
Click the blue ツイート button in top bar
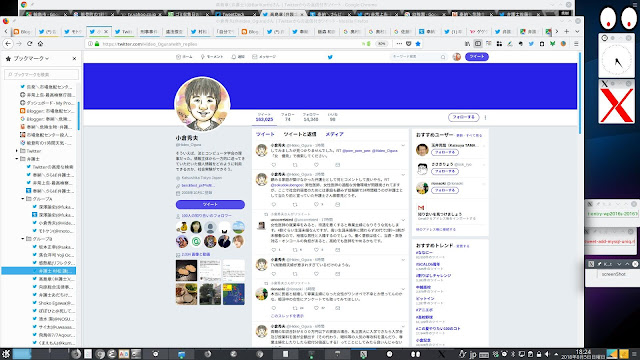477,57
